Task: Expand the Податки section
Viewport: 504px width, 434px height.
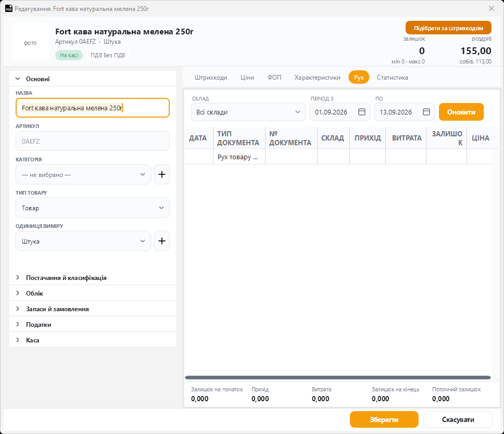Action: (x=93, y=324)
